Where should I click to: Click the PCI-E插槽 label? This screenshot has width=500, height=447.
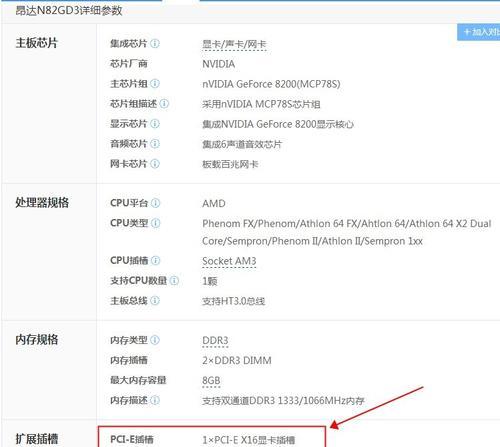(x=132, y=439)
